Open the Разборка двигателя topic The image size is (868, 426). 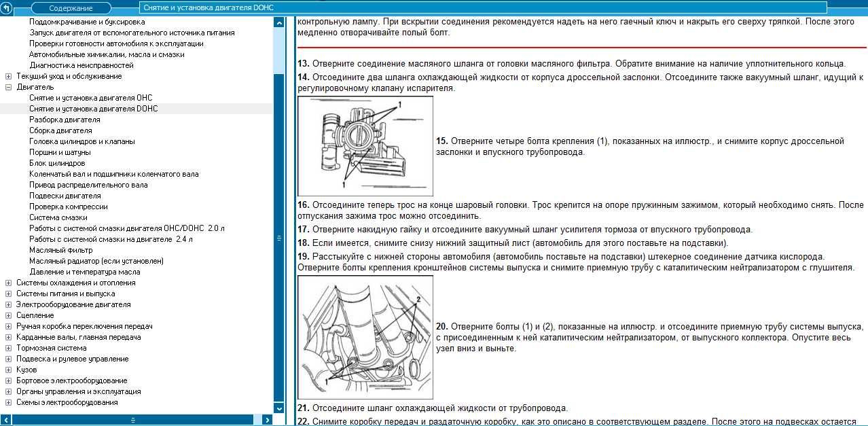coord(65,120)
